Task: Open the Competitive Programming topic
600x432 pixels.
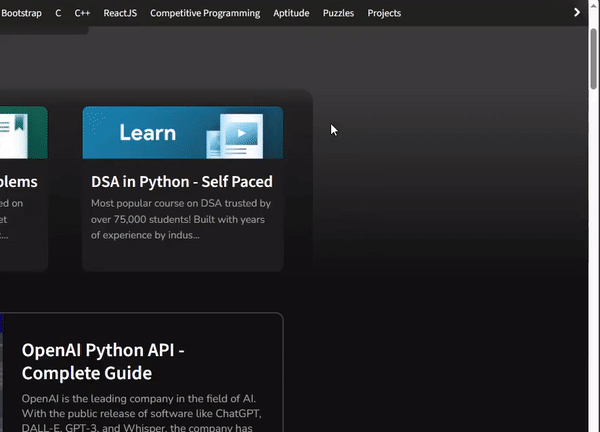Action: tap(205, 13)
